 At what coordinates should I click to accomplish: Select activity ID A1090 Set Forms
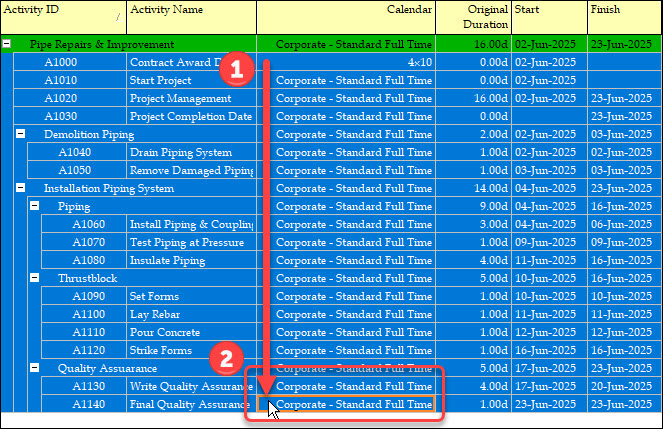[x=88, y=296]
